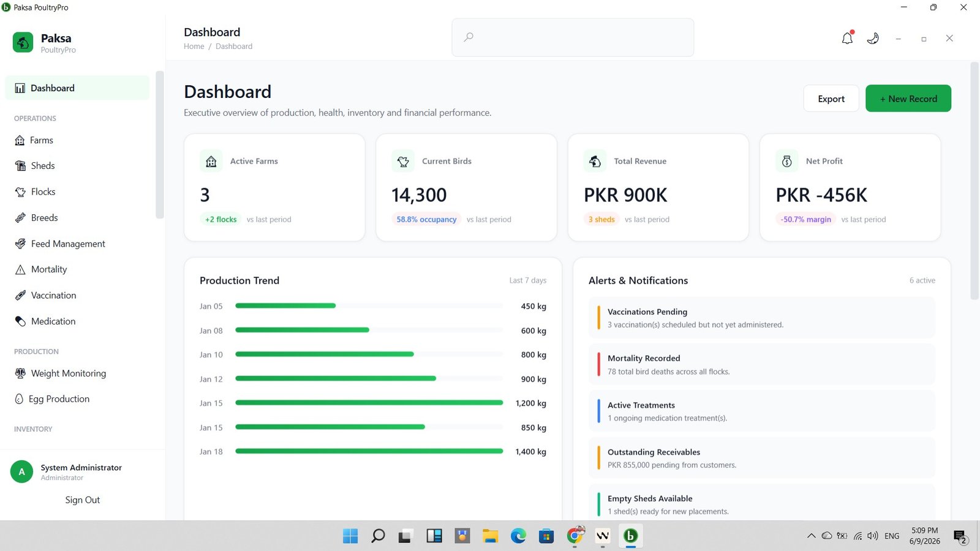Click the 3 sheds badge
The width and height of the screenshot is (980, 551).
601,219
